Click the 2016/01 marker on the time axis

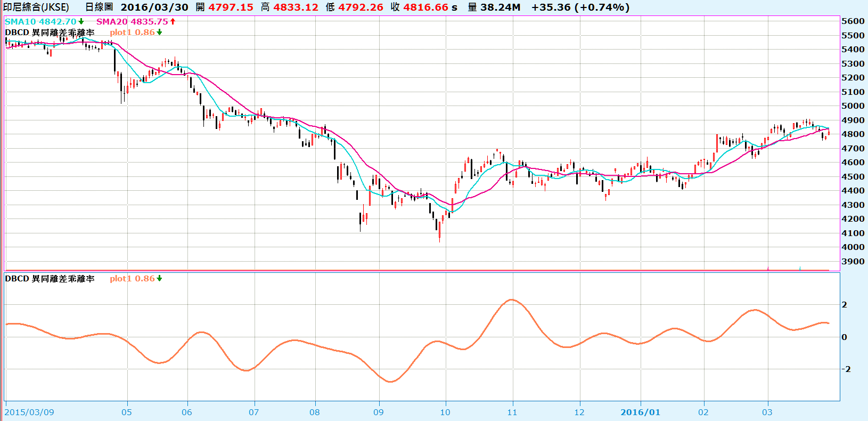pos(640,412)
